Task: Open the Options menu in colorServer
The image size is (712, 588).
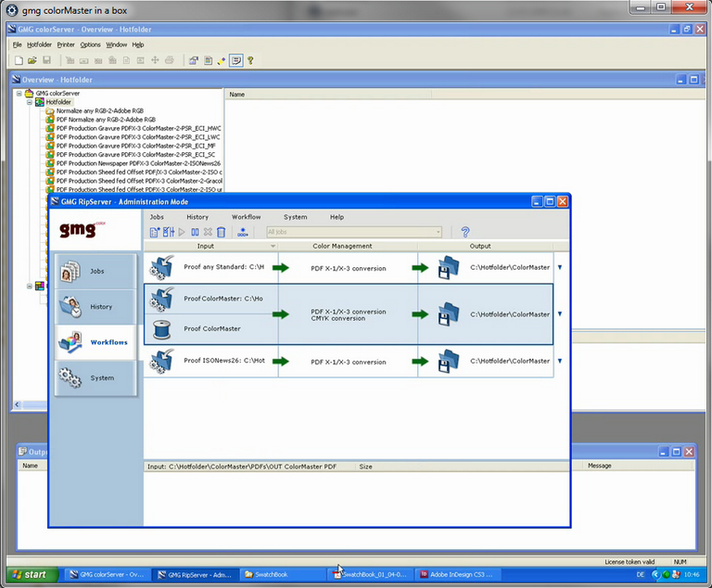Action: (90, 45)
